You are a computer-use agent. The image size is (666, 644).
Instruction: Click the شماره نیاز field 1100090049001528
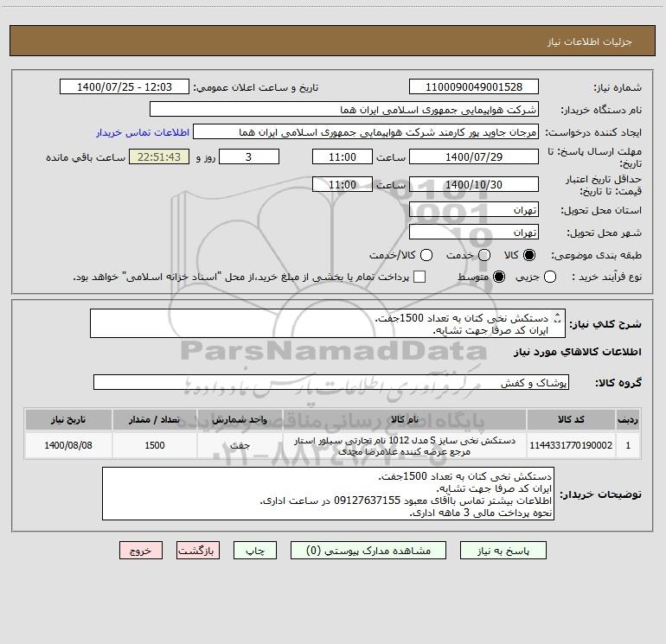coord(474,87)
